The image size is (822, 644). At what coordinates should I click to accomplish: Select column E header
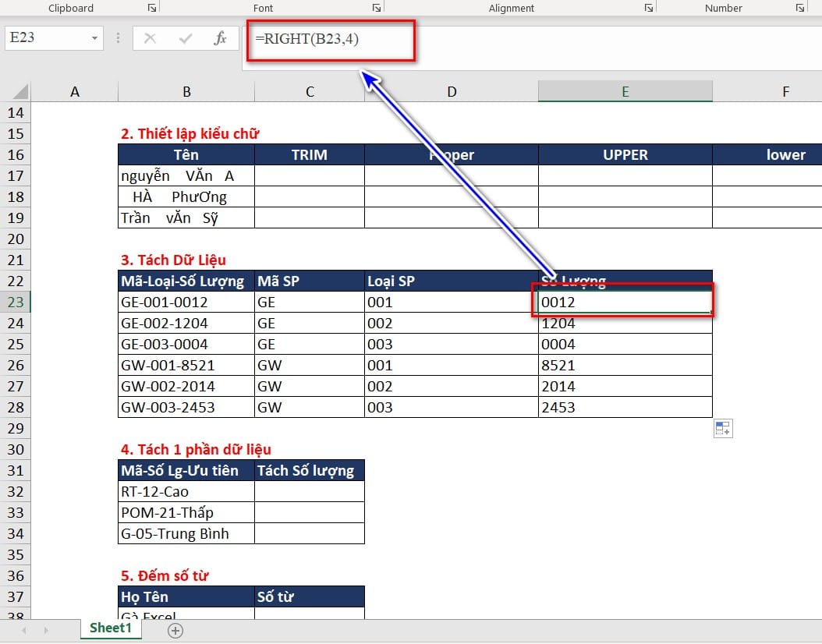[625, 92]
